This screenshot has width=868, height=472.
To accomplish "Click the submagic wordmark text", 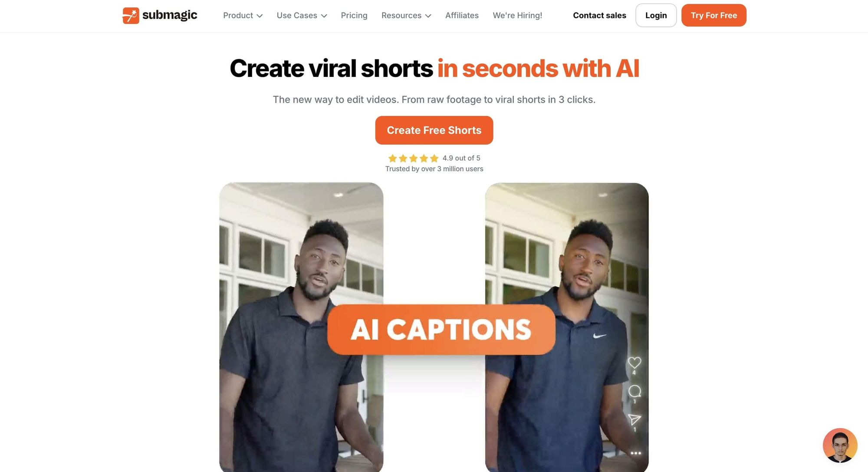I will tap(170, 15).
